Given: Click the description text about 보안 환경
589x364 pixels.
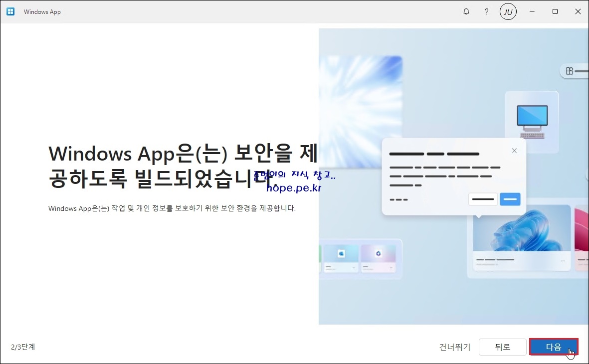Looking at the screenshot, I should [x=172, y=208].
